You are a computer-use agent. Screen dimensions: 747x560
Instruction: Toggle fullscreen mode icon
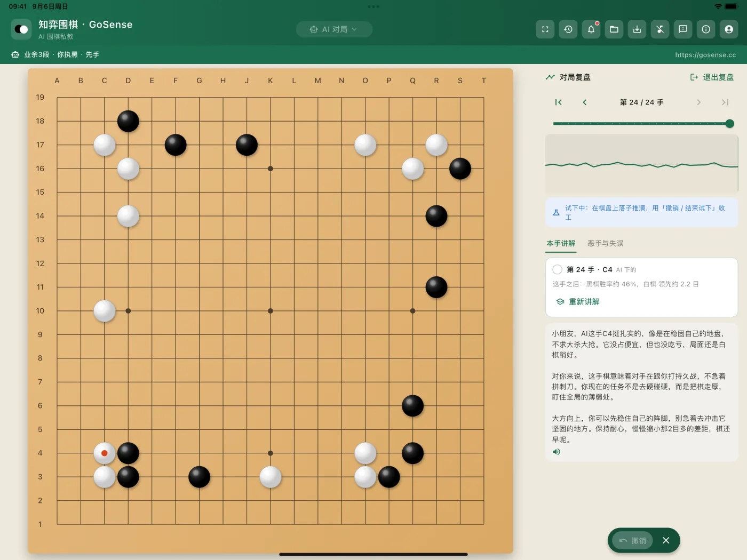point(545,29)
